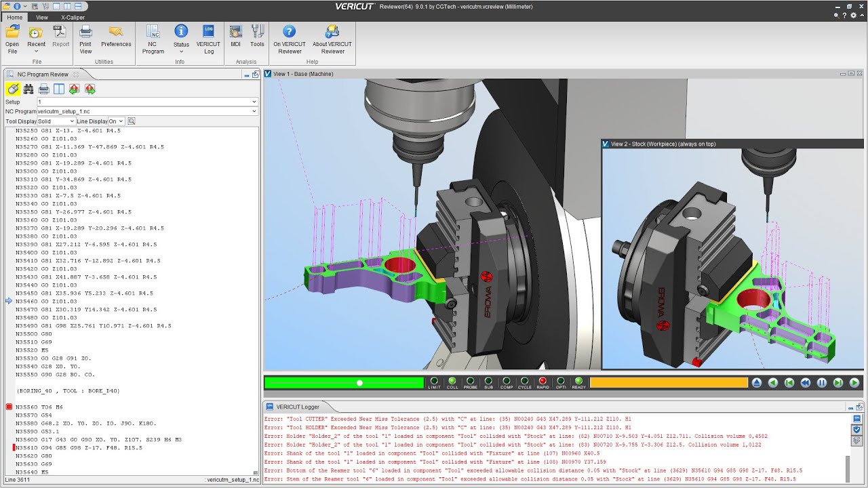The height and width of the screenshot is (488, 868).
Task: Open the NC Program panel
Action: [x=153, y=39]
